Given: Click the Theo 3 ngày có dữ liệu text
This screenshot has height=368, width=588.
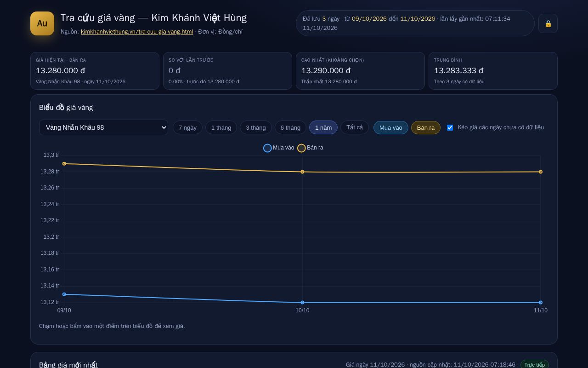Looking at the screenshot, I should pyautogui.click(x=459, y=81).
